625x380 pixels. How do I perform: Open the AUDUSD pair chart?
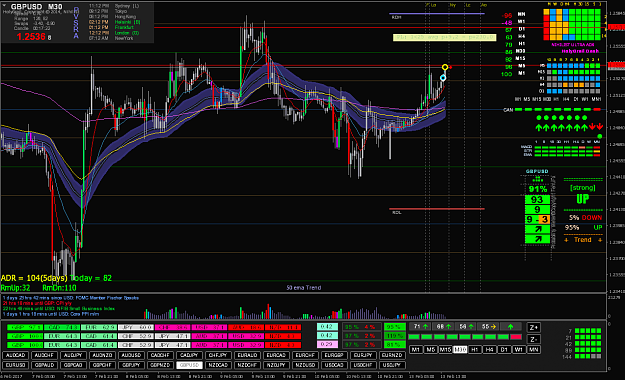click(x=131, y=355)
